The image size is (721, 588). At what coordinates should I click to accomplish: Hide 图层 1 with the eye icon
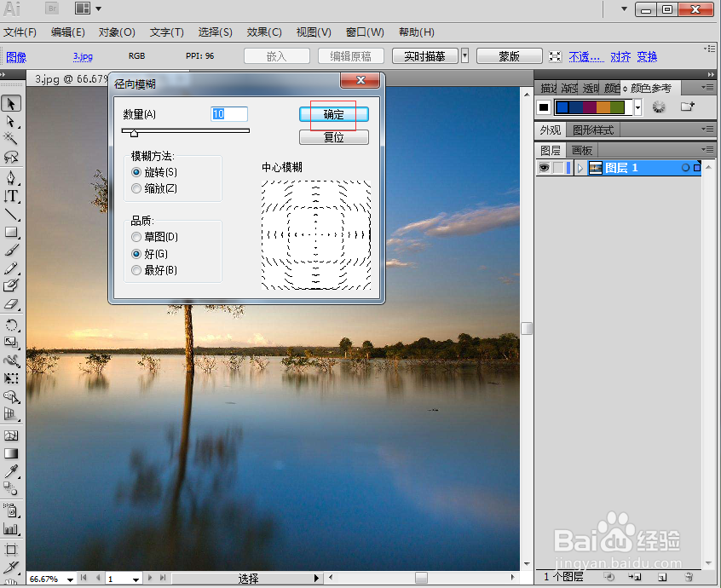coord(544,168)
